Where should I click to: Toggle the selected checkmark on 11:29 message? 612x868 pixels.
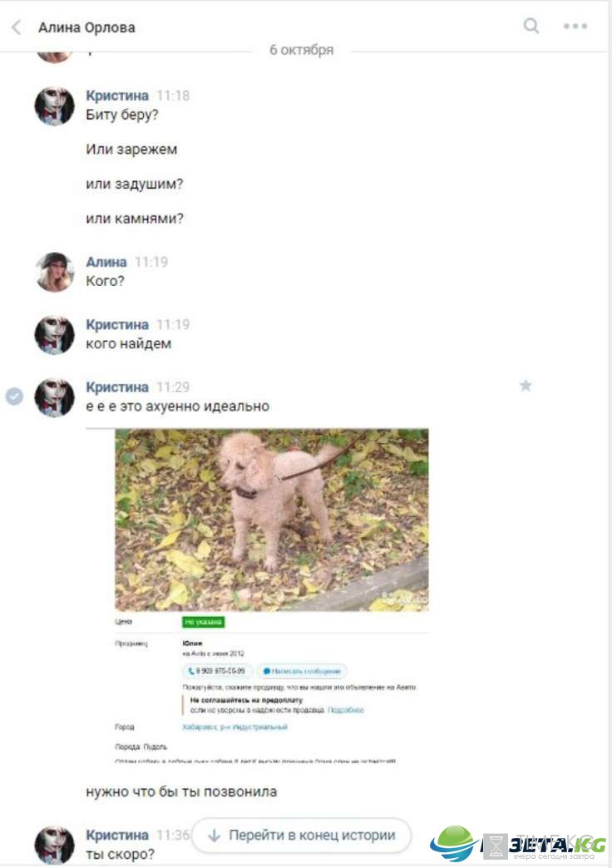(x=14, y=397)
